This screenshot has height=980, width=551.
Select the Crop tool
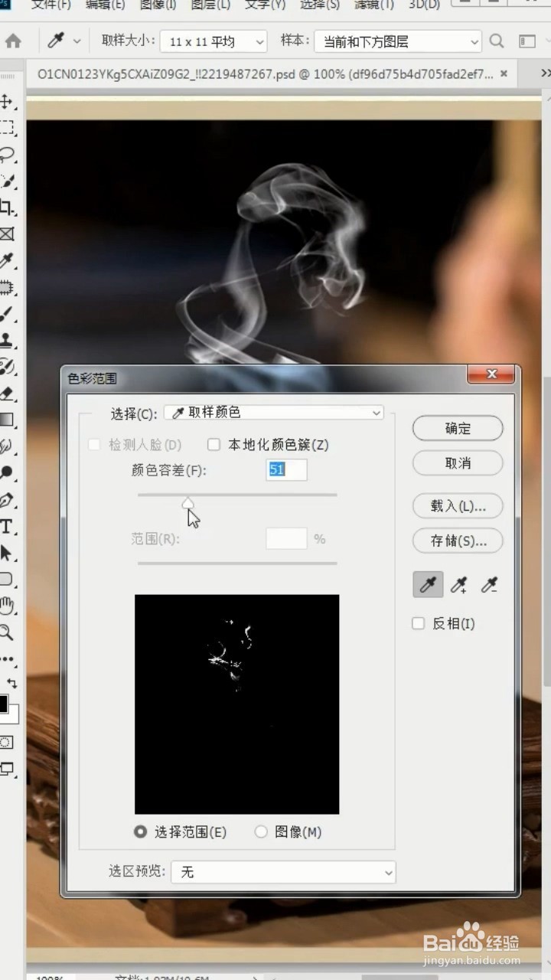coord(7,207)
